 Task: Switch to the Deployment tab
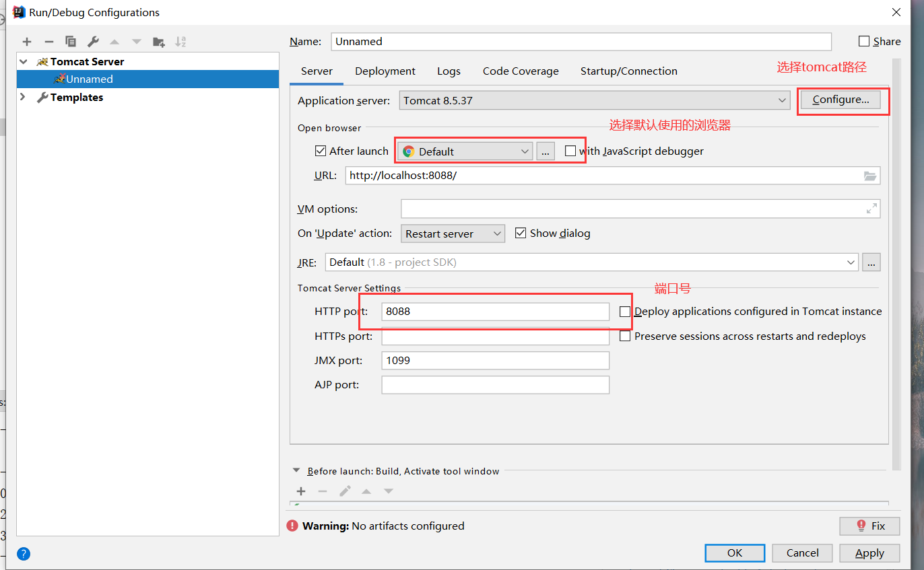[385, 71]
